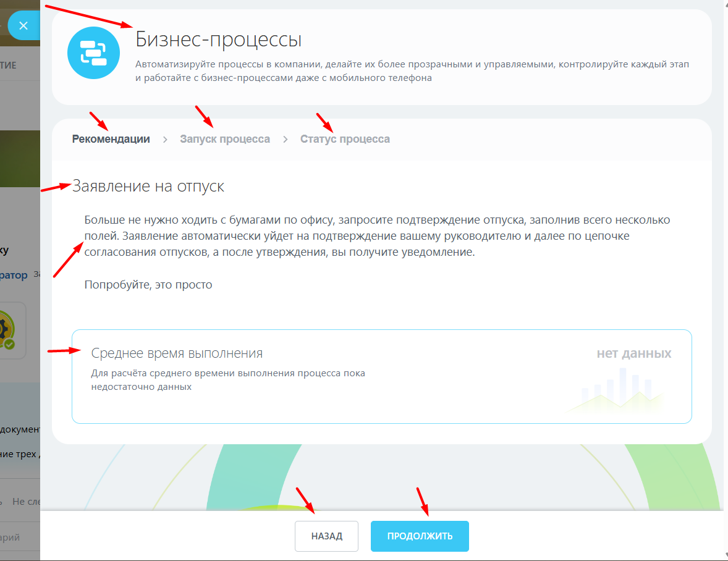Click the gear badge icon behind the panel
The width and height of the screenshot is (728, 561).
(x=7, y=331)
